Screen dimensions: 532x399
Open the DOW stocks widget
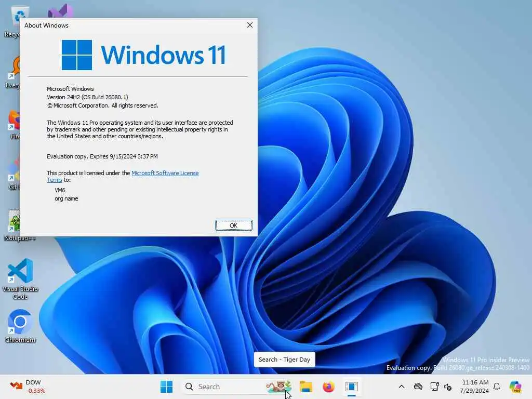28,387
